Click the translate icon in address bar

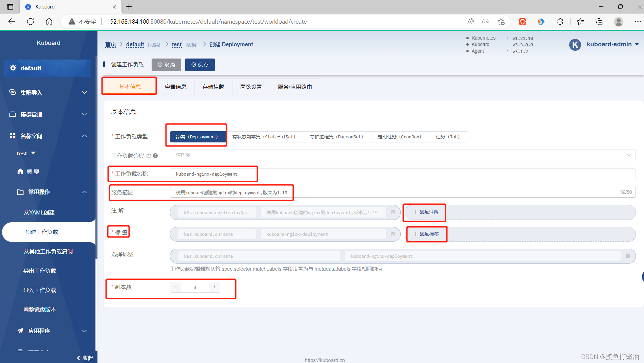coord(486,22)
